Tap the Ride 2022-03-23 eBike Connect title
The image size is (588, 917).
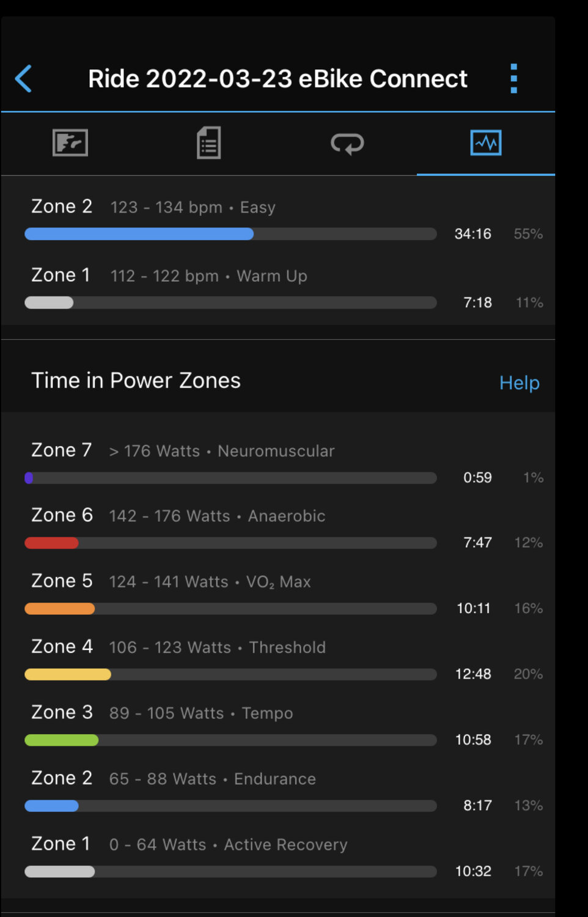pyautogui.click(x=277, y=79)
